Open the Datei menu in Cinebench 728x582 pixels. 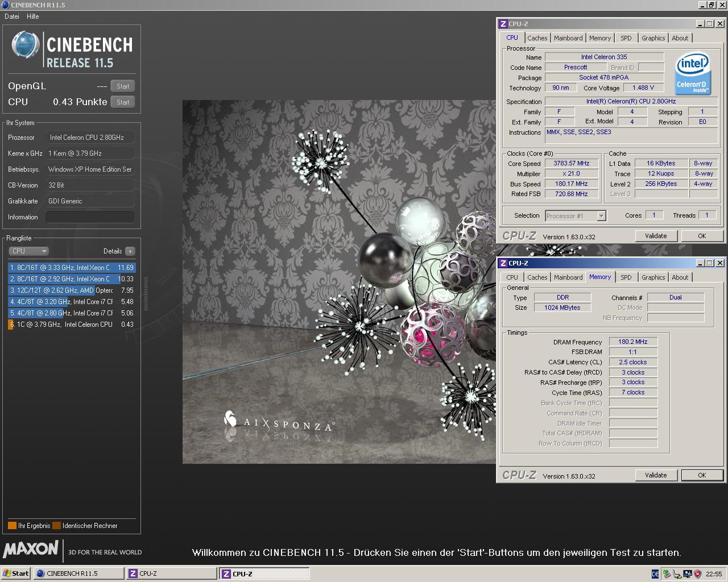(x=12, y=16)
